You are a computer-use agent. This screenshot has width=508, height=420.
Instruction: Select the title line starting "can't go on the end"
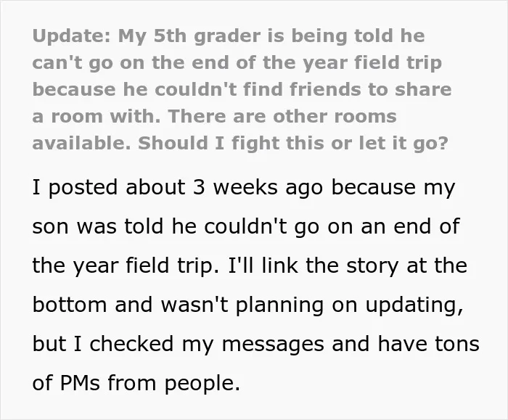(237, 63)
